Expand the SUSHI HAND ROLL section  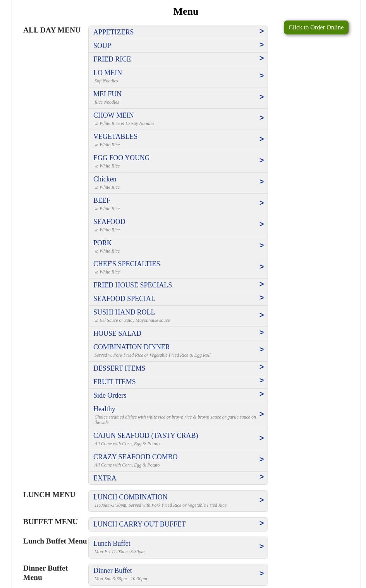click(124, 312)
